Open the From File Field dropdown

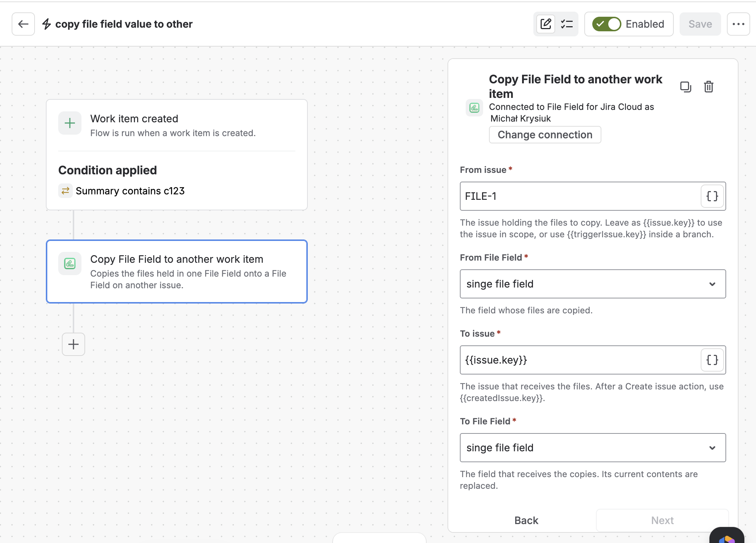click(x=593, y=284)
